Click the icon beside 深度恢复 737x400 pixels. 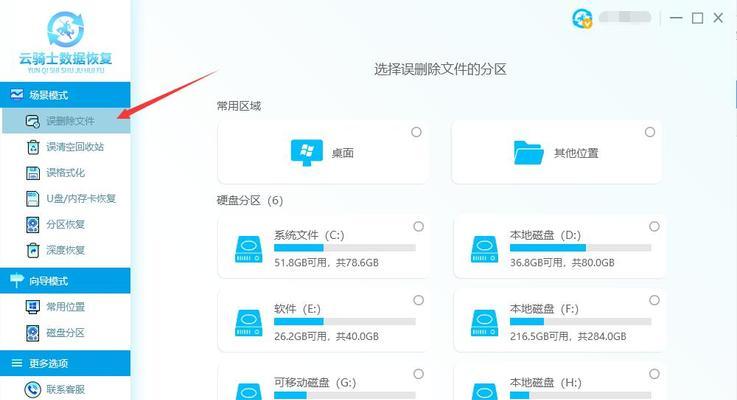(32, 251)
